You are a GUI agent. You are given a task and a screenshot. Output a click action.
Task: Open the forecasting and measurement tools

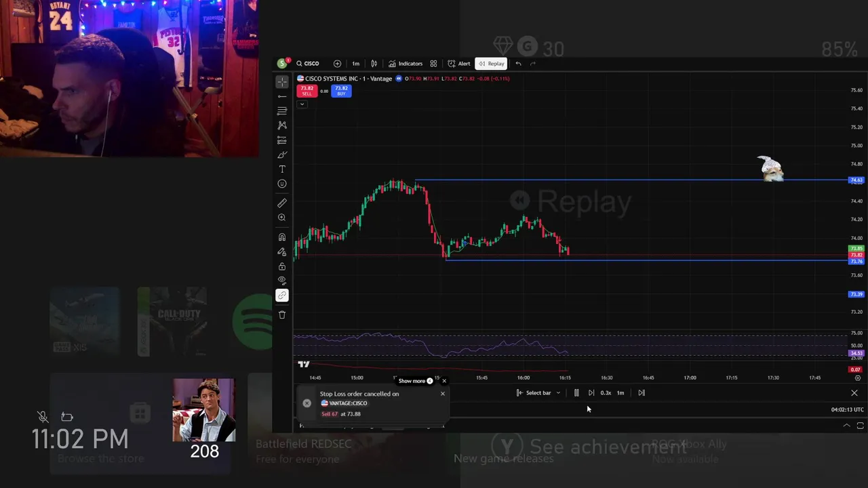point(282,140)
